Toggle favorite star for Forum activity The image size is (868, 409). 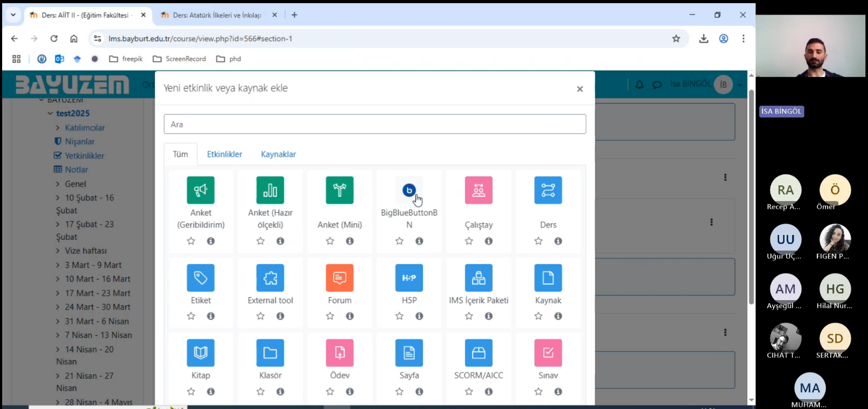(x=330, y=316)
